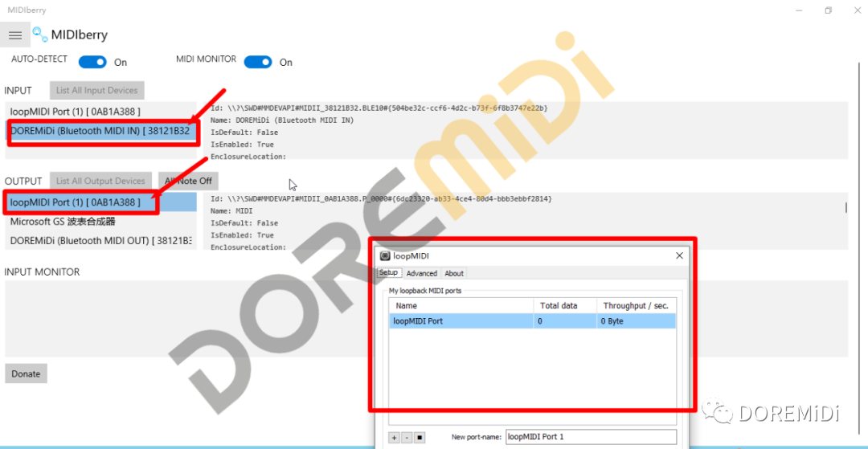Select the loopMIDI Port row
Screen dimensions: 868x449
533,321
